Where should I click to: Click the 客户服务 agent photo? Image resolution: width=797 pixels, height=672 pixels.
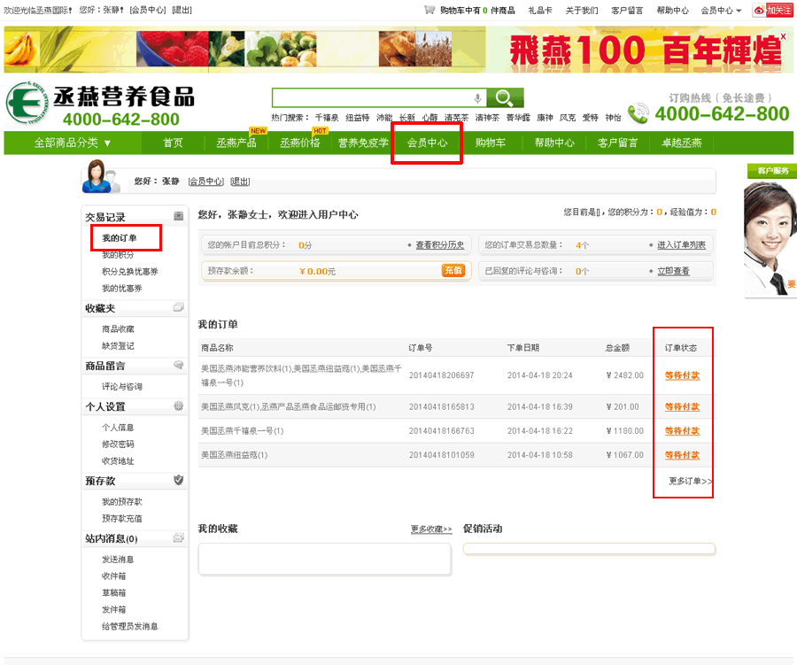pyautogui.click(x=770, y=239)
